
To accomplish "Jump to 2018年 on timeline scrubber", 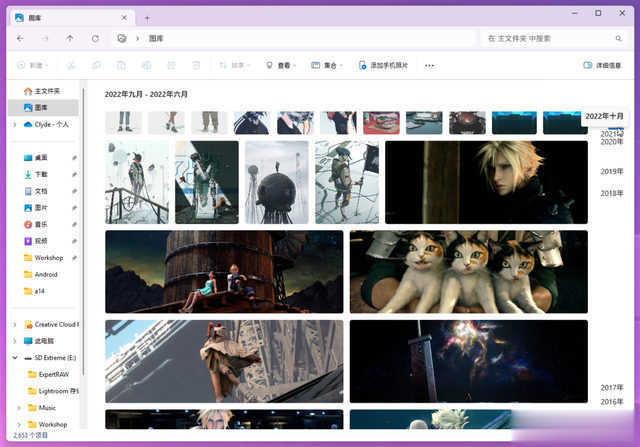I will pos(611,193).
